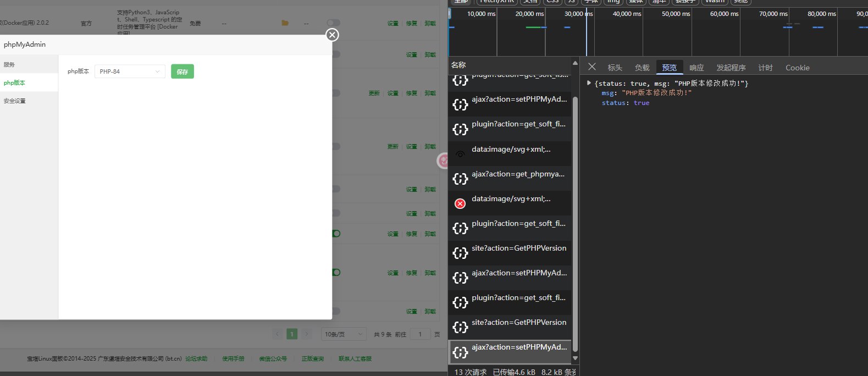
Task: Open the Cookie tab in DevTools
Action: [x=798, y=68]
